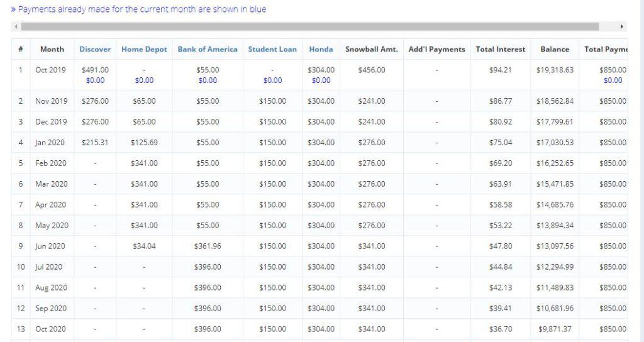Click the horizontal scrollbar right arrow
644x342 pixels.
pyautogui.click(x=622, y=26)
